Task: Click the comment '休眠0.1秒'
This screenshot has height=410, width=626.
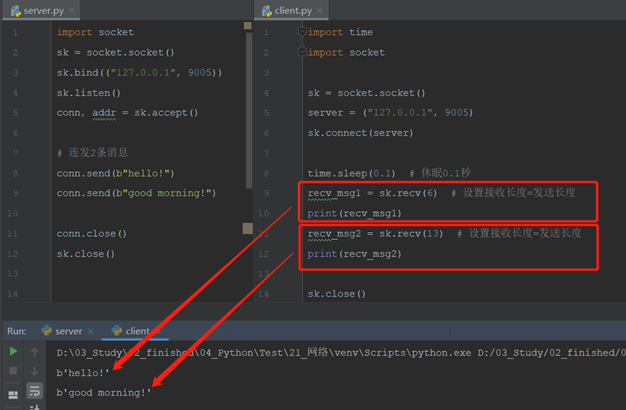Action: point(440,173)
